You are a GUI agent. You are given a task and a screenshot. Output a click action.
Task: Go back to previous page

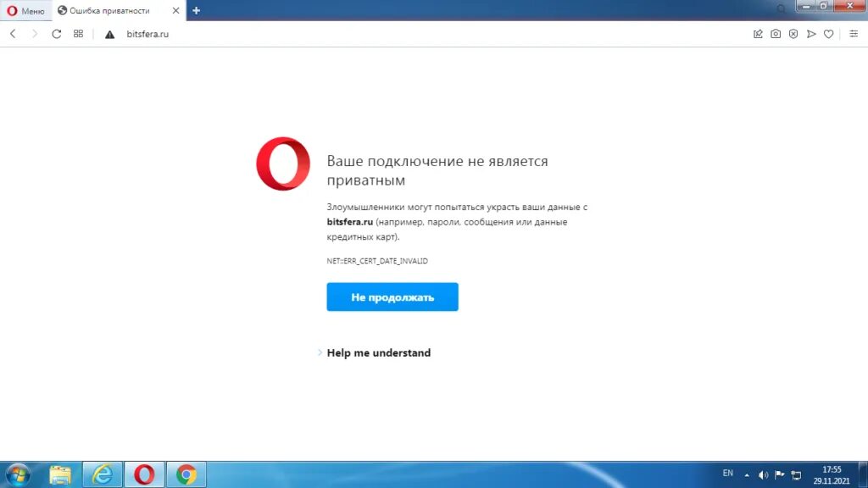(13, 34)
